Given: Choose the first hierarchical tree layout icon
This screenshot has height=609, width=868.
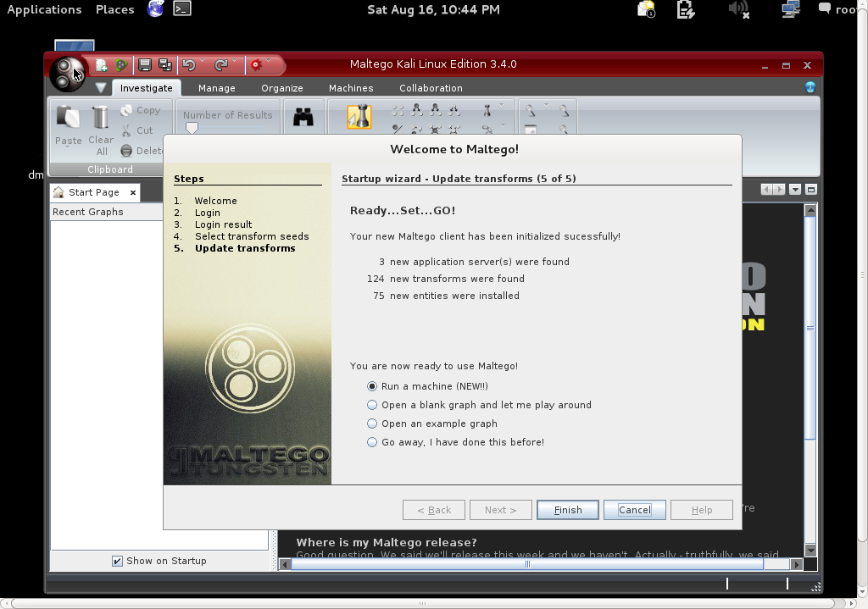Looking at the screenshot, I should (x=417, y=110).
